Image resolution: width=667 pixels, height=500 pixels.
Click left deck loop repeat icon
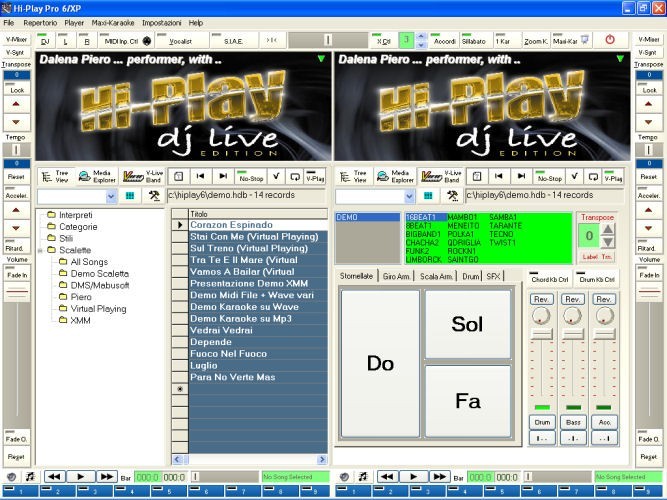coord(295,176)
